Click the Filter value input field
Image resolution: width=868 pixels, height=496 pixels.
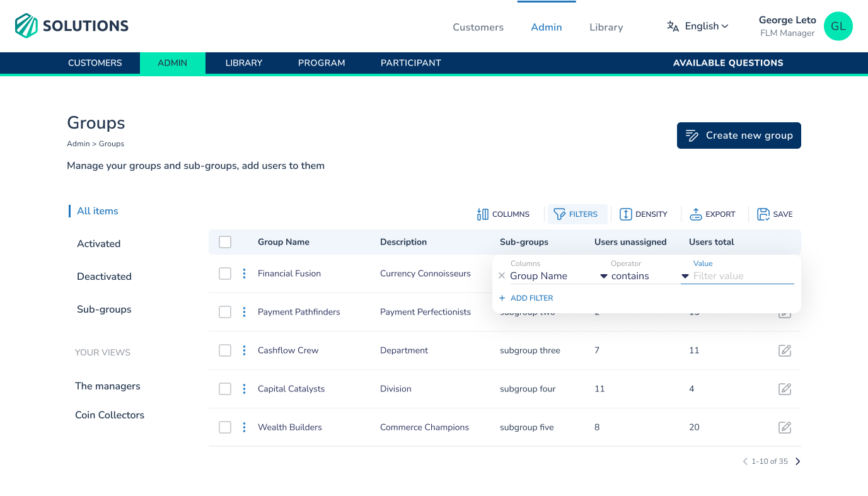pyautogui.click(x=743, y=276)
